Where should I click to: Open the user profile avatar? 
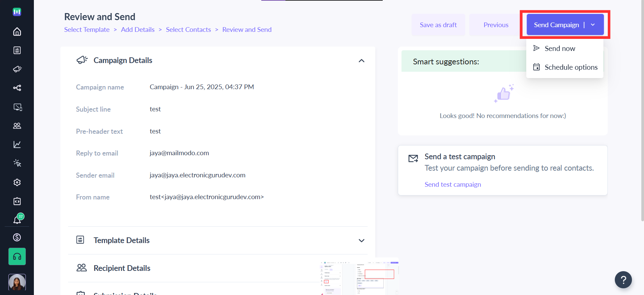pyautogui.click(x=17, y=282)
